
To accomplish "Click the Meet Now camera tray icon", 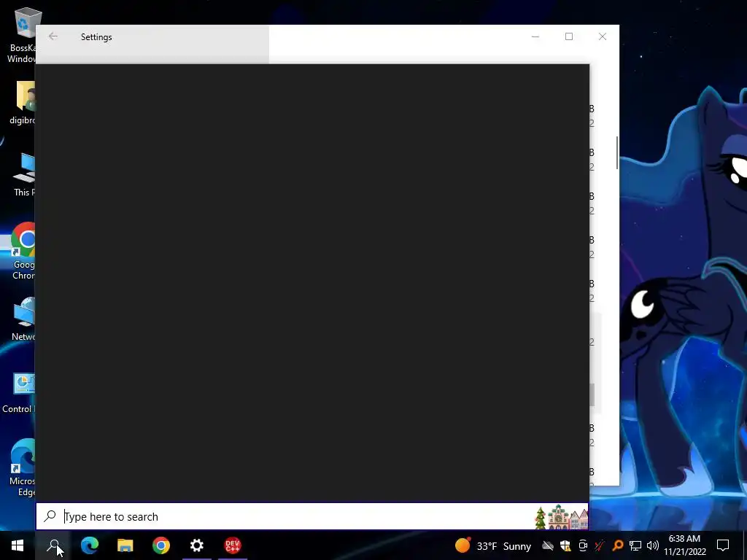I will [x=583, y=545].
